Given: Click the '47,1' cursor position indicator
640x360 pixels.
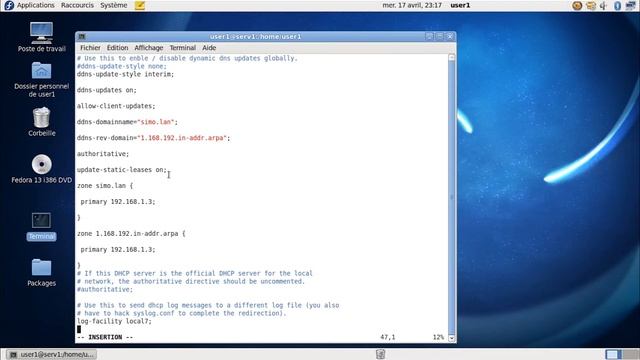Looking at the screenshot, I should (x=388, y=337).
